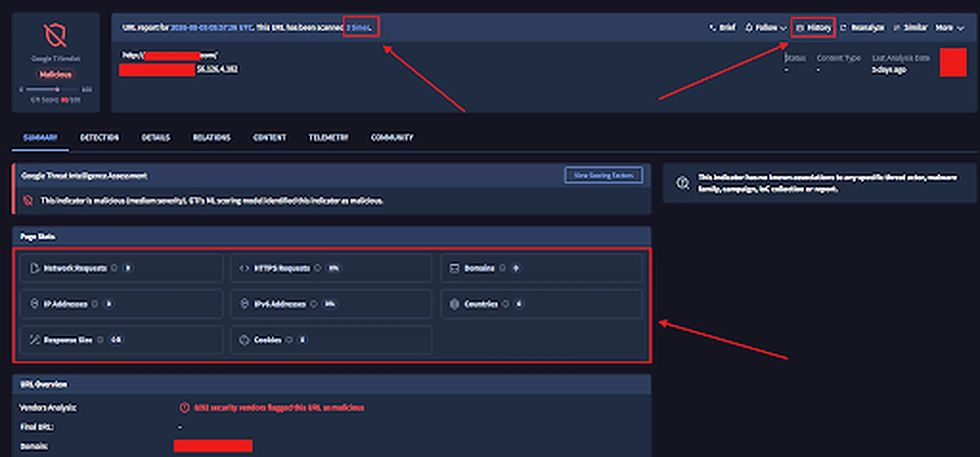Click the IP Addresses card icon
The image size is (980, 457).
(x=34, y=304)
